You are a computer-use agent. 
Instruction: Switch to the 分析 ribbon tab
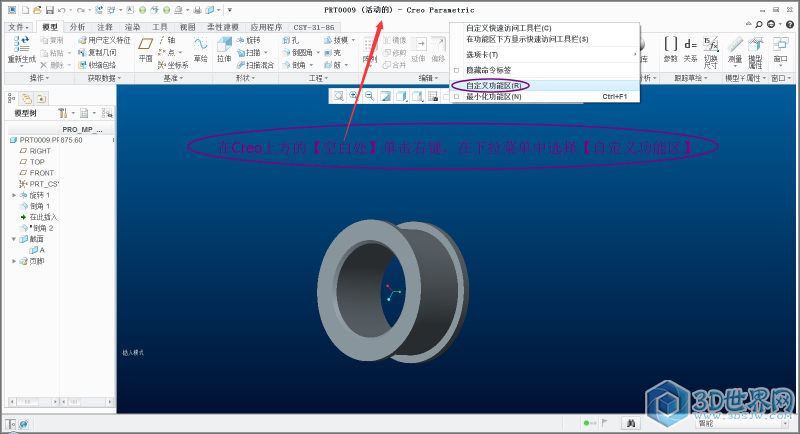tap(77, 27)
